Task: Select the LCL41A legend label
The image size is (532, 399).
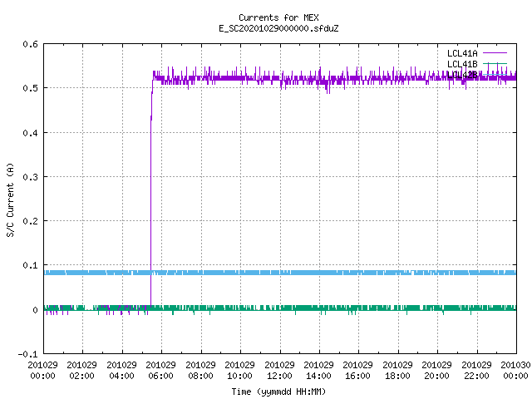Action: [462, 53]
